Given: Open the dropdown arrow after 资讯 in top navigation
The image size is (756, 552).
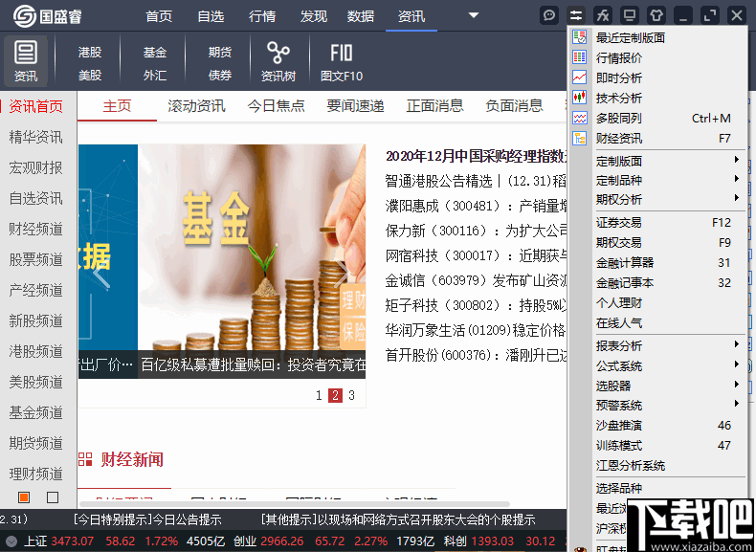Looking at the screenshot, I should (474, 15).
